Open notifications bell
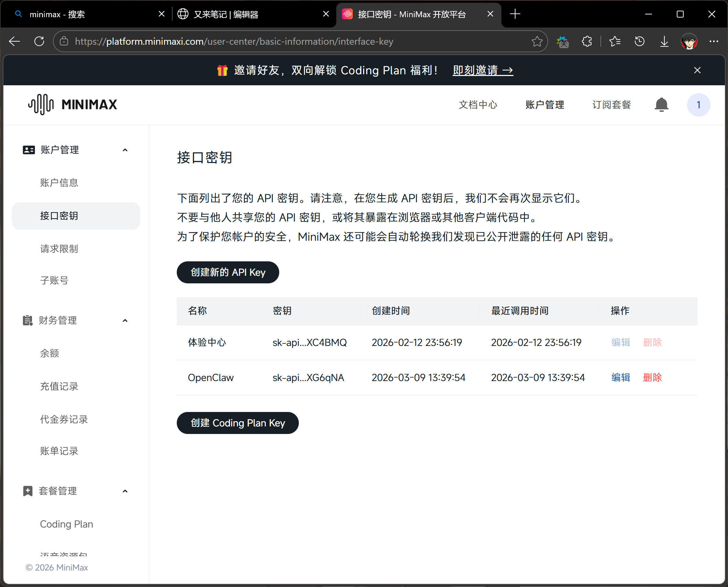This screenshot has width=728, height=587. (x=661, y=105)
